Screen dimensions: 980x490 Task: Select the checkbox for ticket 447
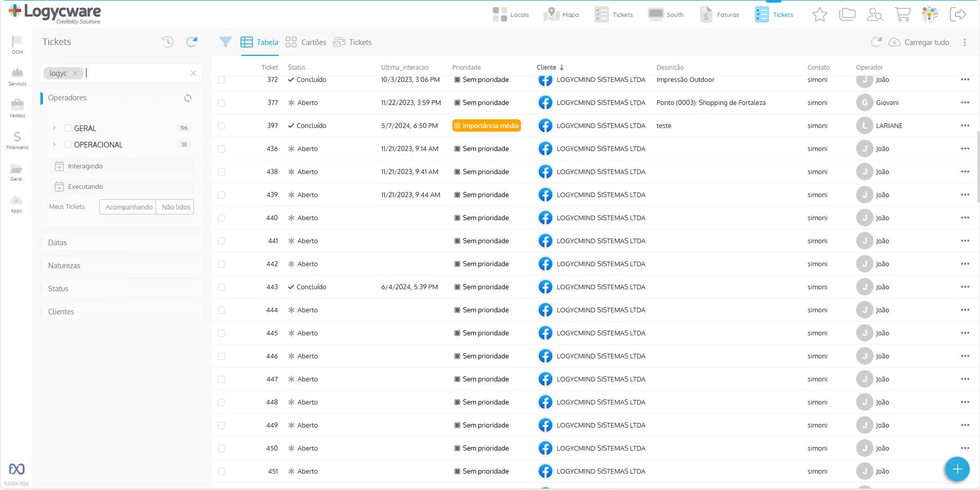click(x=222, y=379)
